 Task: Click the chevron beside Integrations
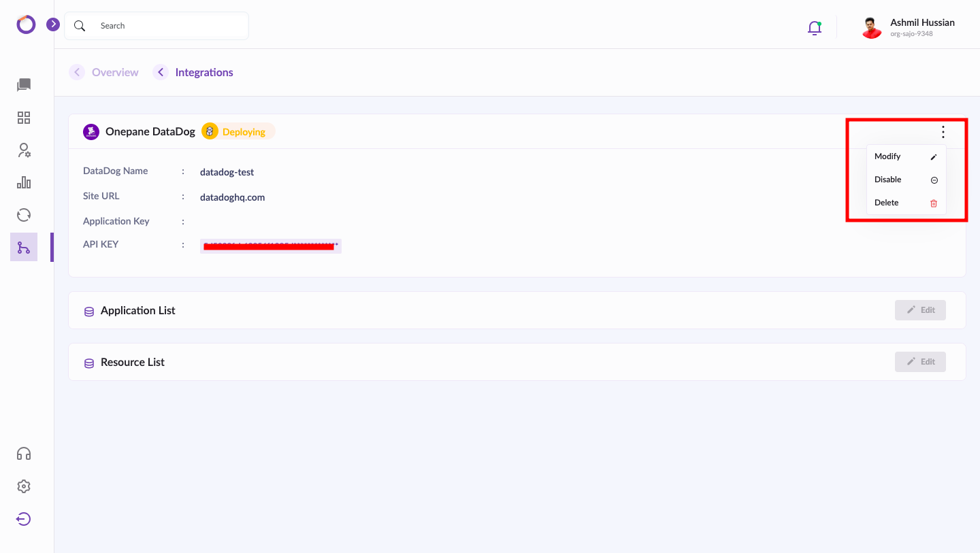coord(161,72)
